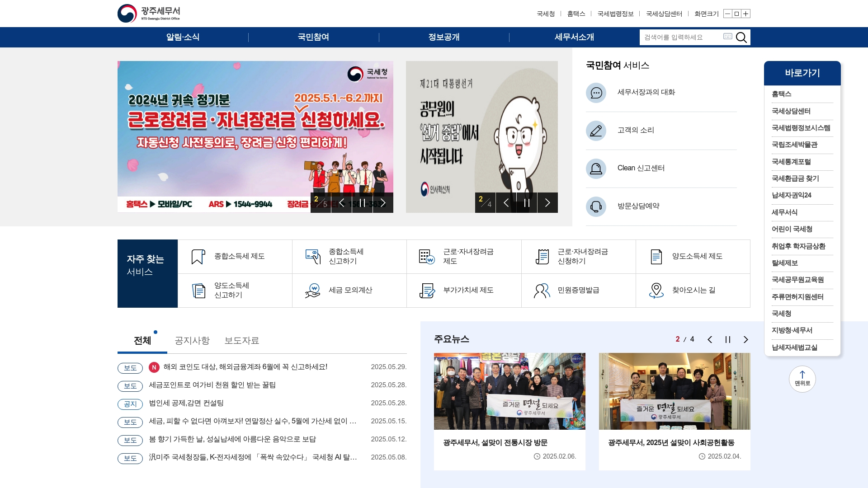
Task: Click the 양도소득세 제도 document icon
Action: (656, 257)
